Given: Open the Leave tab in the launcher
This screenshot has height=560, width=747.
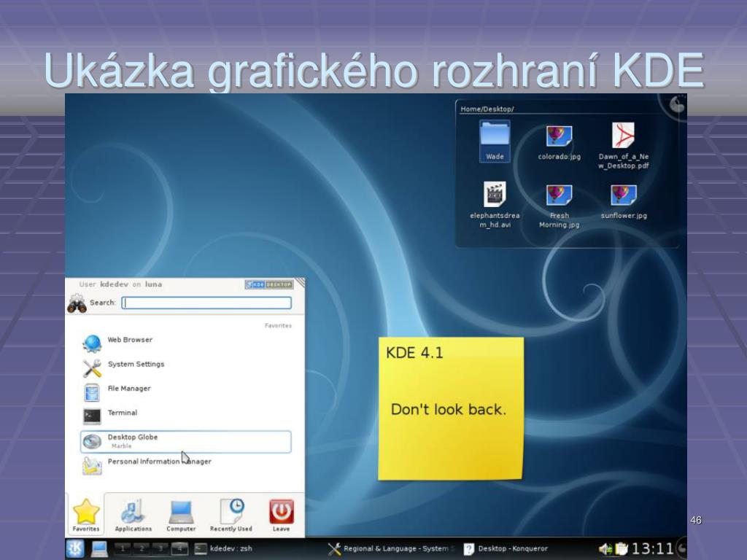Looking at the screenshot, I should [281, 515].
